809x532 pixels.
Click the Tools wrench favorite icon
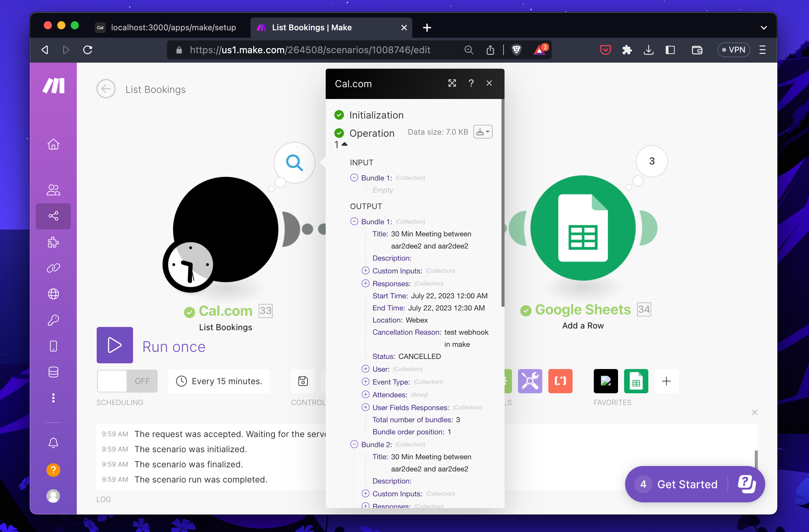click(529, 381)
